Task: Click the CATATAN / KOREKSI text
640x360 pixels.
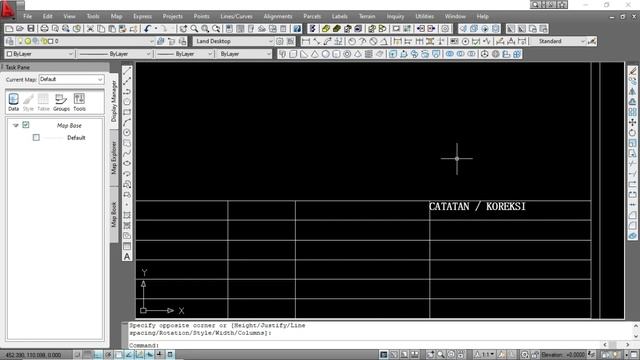Action: tap(477, 207)
